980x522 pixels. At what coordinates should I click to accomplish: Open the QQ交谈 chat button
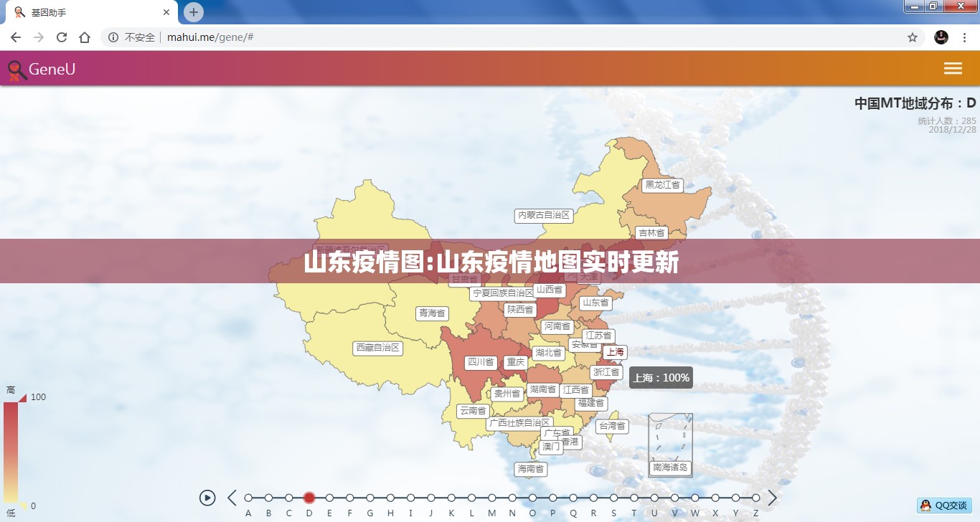click(944, 506)
